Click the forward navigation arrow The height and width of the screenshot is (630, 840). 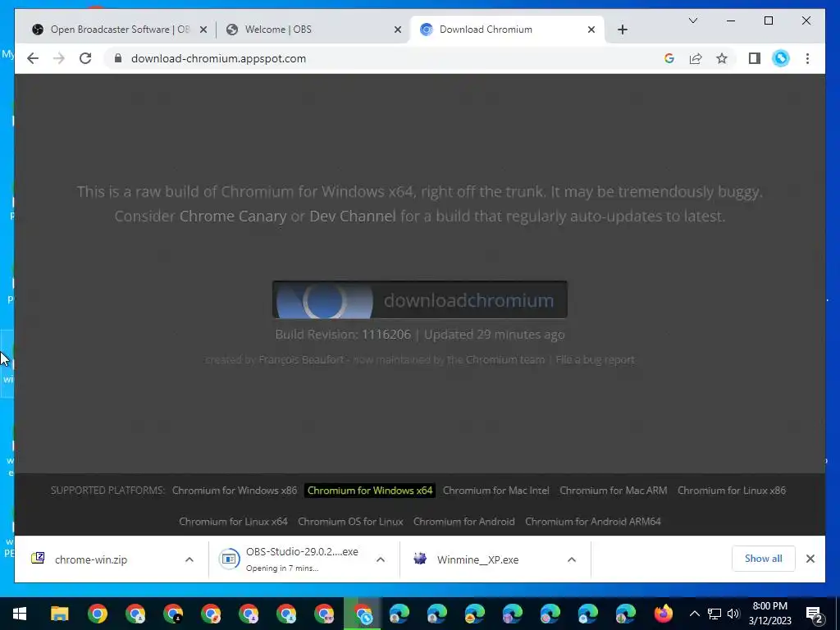pos(59,58)
